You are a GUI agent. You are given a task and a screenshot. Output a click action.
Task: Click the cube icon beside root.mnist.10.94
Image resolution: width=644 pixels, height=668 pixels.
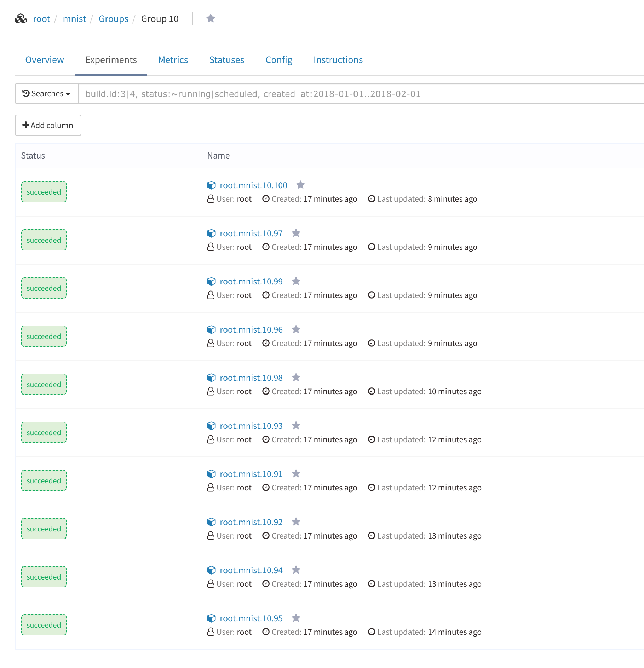coord(211,570)
